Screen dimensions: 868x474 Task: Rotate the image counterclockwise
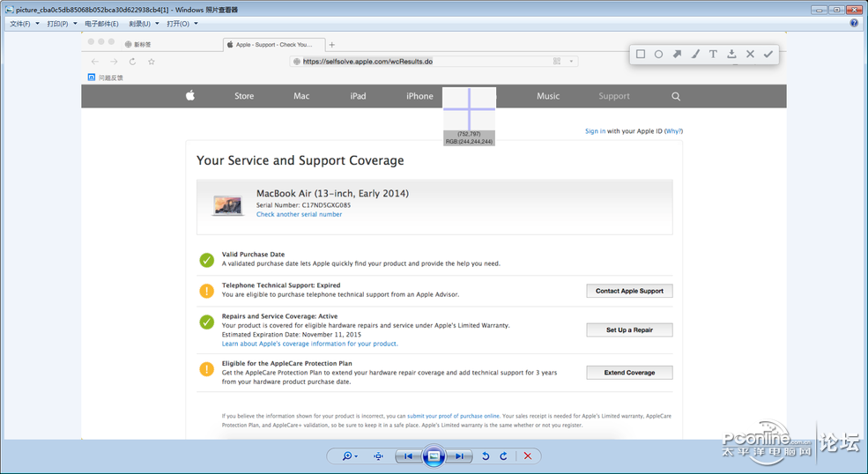486,456
